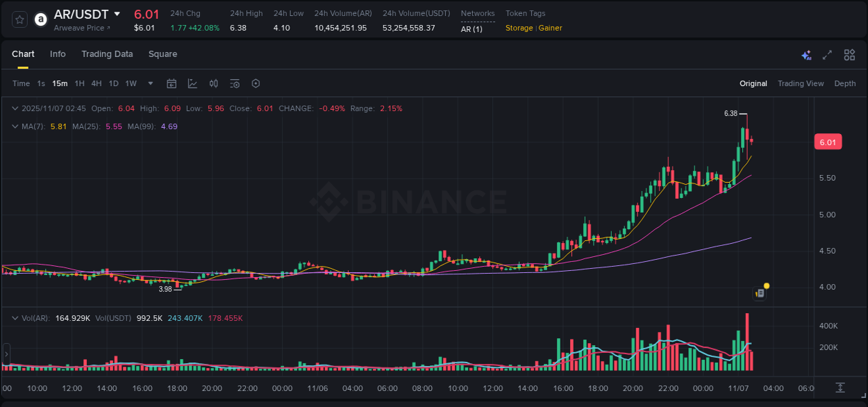Click the red 6.01 price label
This screenshot has height=407, width=868.
[828, 142]
